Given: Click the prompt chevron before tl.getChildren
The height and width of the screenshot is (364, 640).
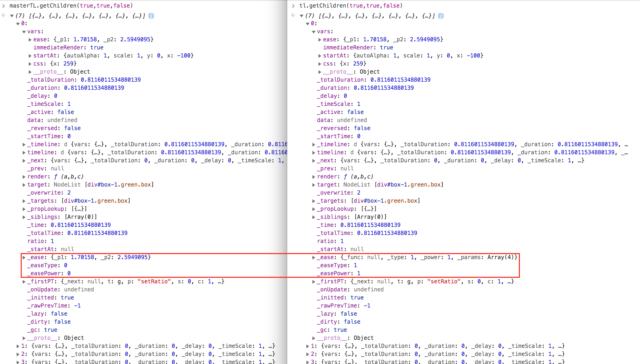Looking at the screenshot, I should pyautogui.click(x=293, y=6).
